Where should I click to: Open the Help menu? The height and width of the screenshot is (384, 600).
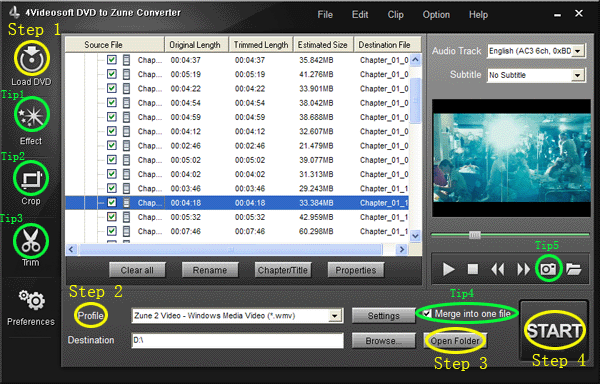click(x=478, y=15)
